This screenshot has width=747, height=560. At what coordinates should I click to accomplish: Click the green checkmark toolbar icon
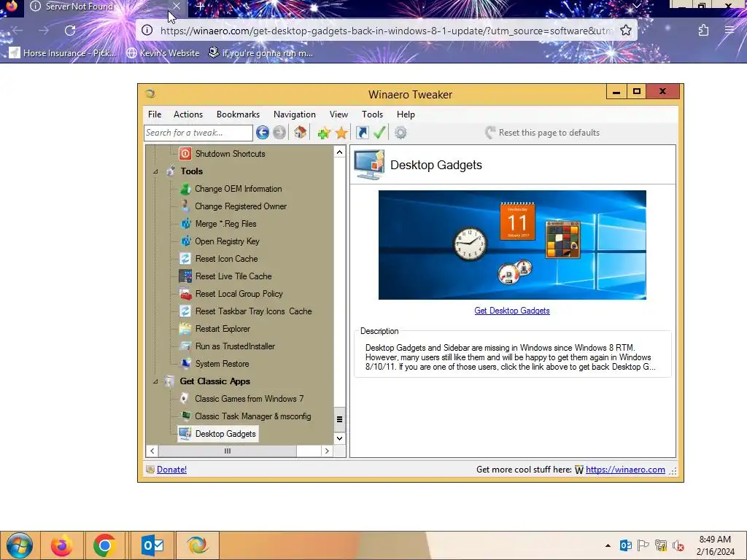point(379,133)
